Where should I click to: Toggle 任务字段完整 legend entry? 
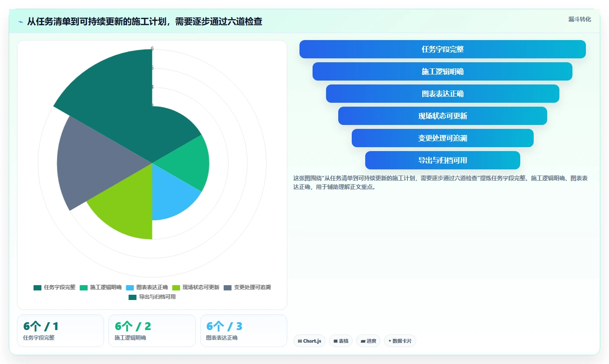point(54,287)
